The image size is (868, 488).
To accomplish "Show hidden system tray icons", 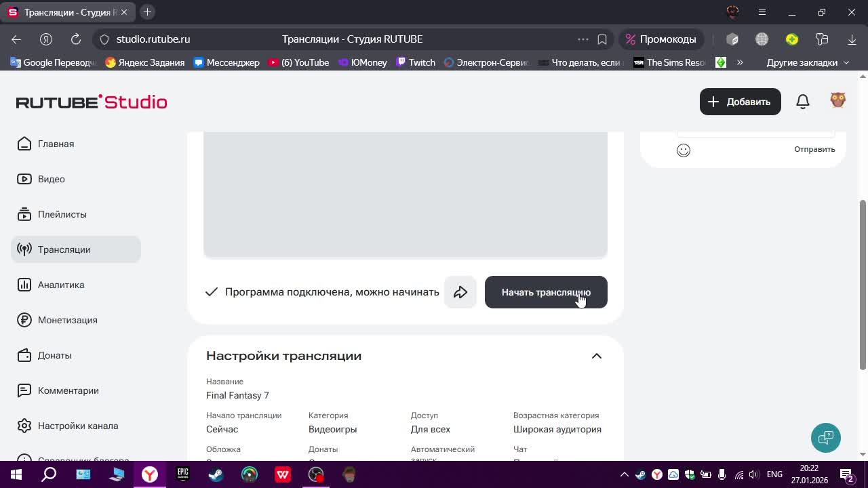I will (x=624, y=474).
